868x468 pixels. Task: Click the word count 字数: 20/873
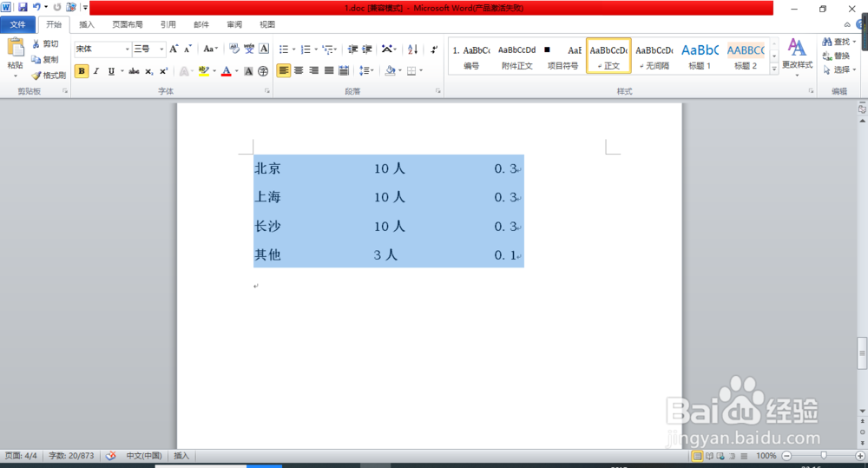71,456
